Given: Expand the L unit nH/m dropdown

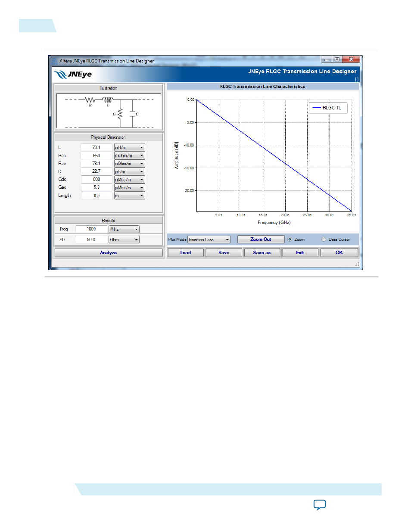Looking at the screenshot, I should (x=129, y=148).
